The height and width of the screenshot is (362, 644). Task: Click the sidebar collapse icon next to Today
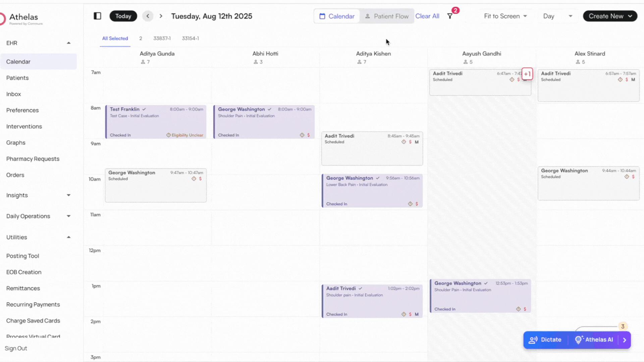point(97,16)
